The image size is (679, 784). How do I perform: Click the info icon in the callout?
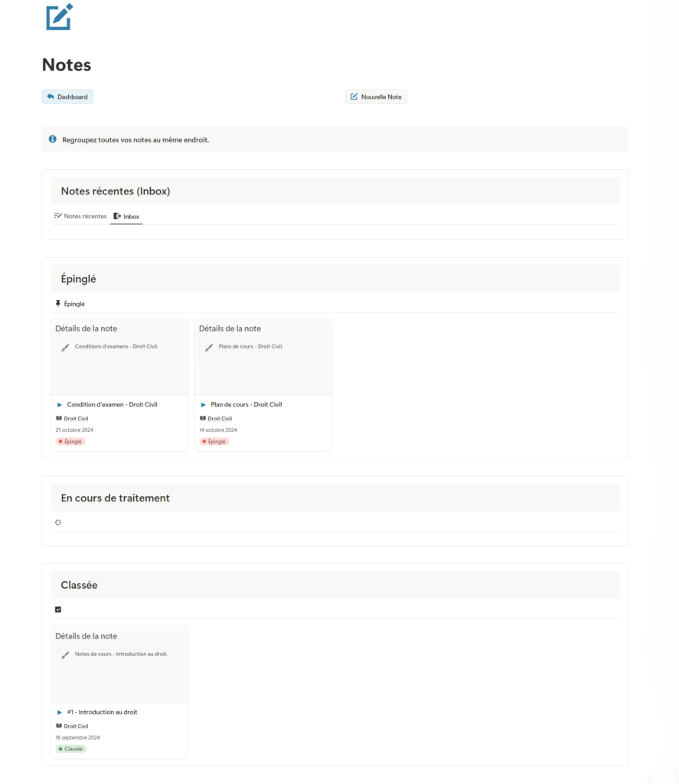tap(53, 139)
